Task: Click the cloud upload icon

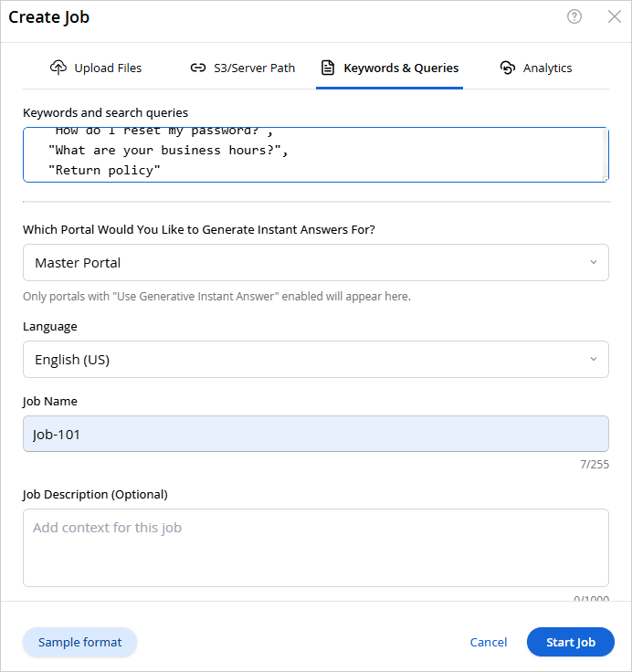Action: click(58, 68)
